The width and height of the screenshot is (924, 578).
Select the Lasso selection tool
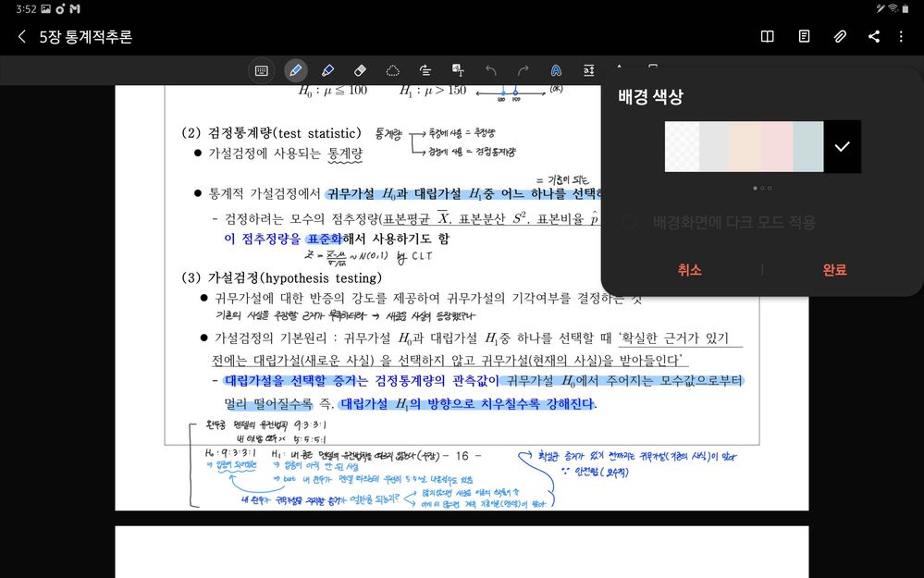coord(392,70)
